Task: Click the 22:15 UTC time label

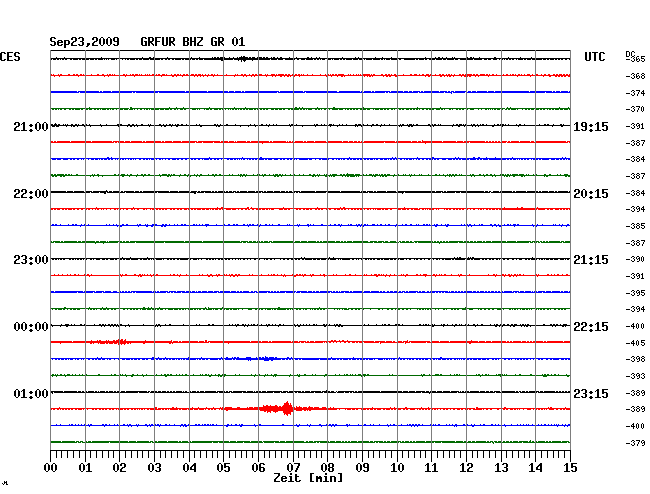Action: pyautogui.click(x=591, y=327)
